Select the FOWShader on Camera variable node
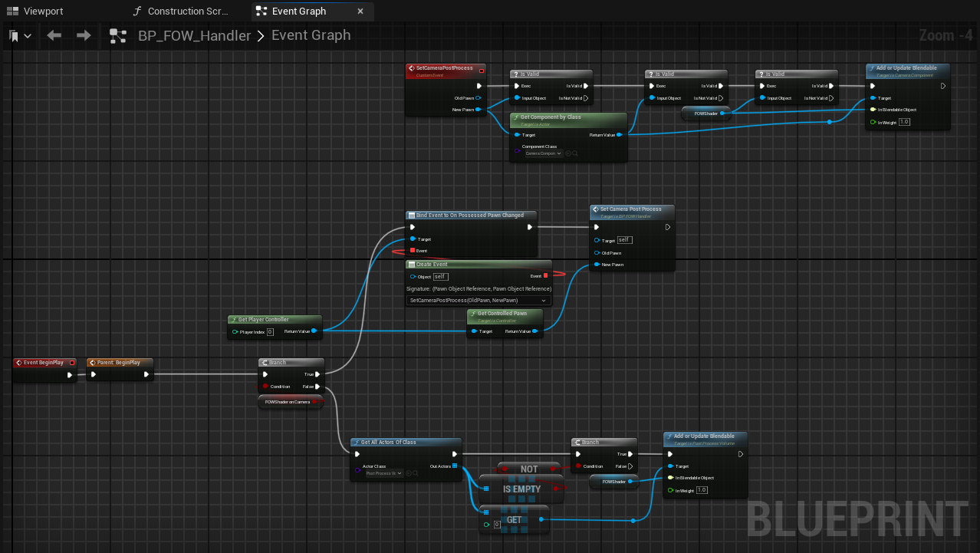This screenshot has width=980, height=553. (x=291, y=401)
